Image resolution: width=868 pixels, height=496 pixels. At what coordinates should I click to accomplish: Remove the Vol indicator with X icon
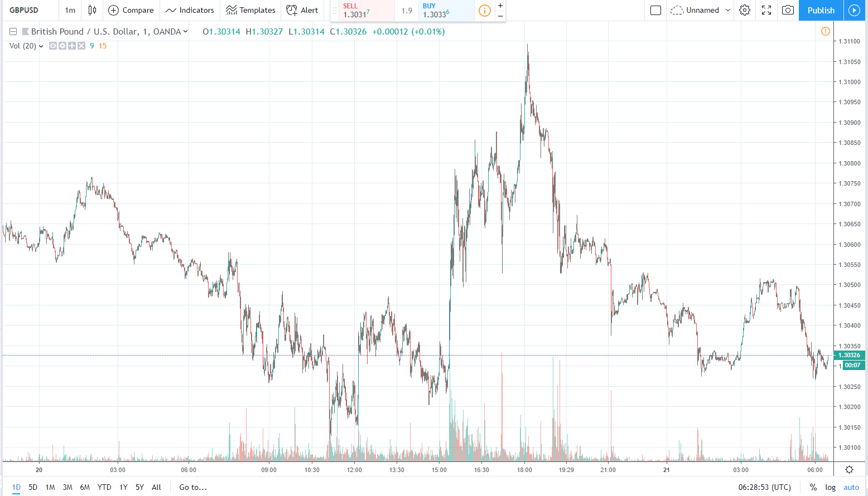[81, 46]
